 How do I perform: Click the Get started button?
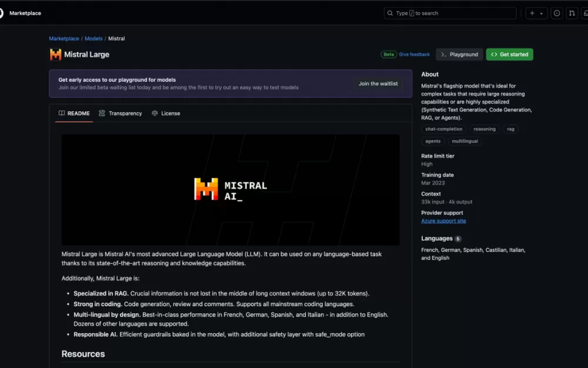(x=510, y=54)
